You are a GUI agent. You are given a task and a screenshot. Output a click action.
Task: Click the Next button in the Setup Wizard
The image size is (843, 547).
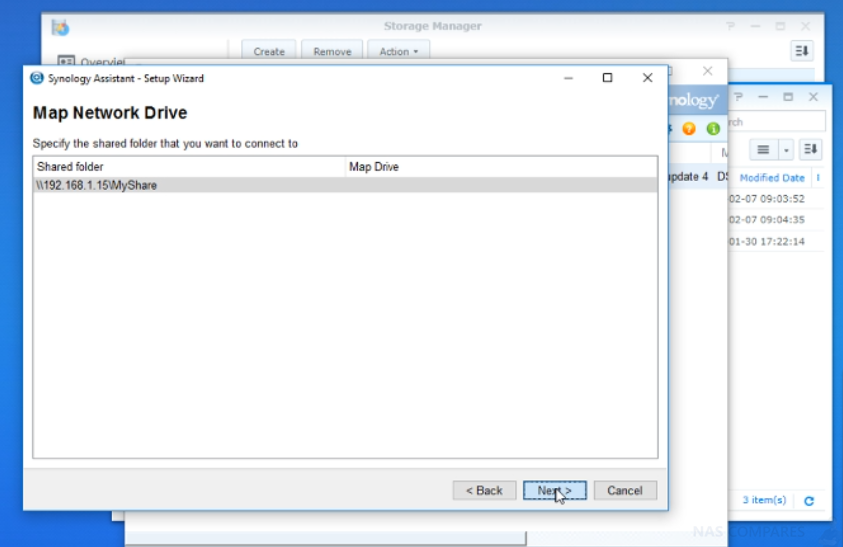point(554,491)
